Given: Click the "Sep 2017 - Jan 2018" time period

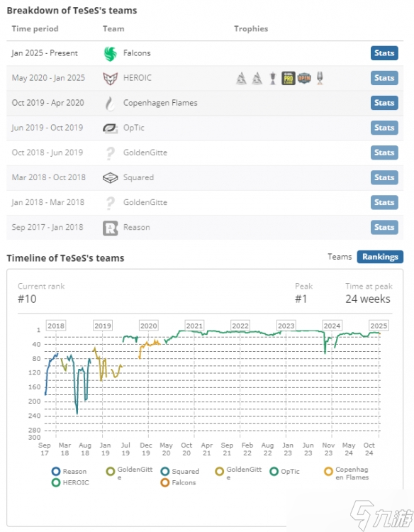Looking at the screenshot, I should (47, 227).
